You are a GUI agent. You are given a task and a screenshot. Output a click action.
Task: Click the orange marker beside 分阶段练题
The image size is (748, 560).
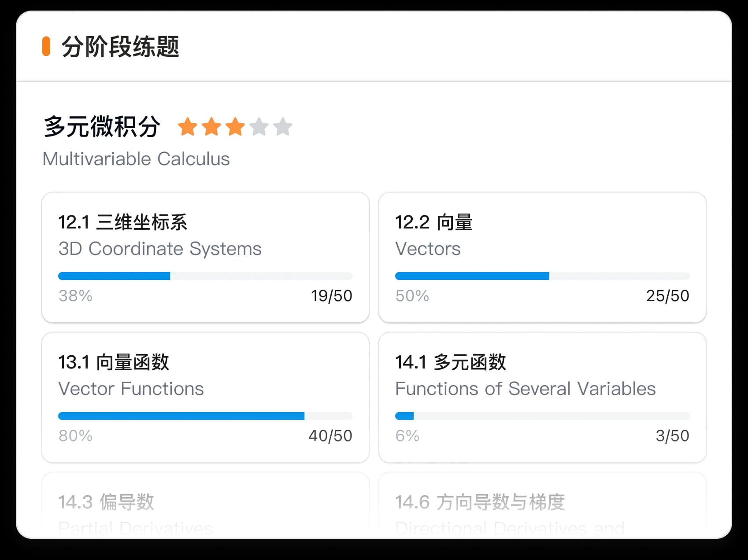pos(46,47)
